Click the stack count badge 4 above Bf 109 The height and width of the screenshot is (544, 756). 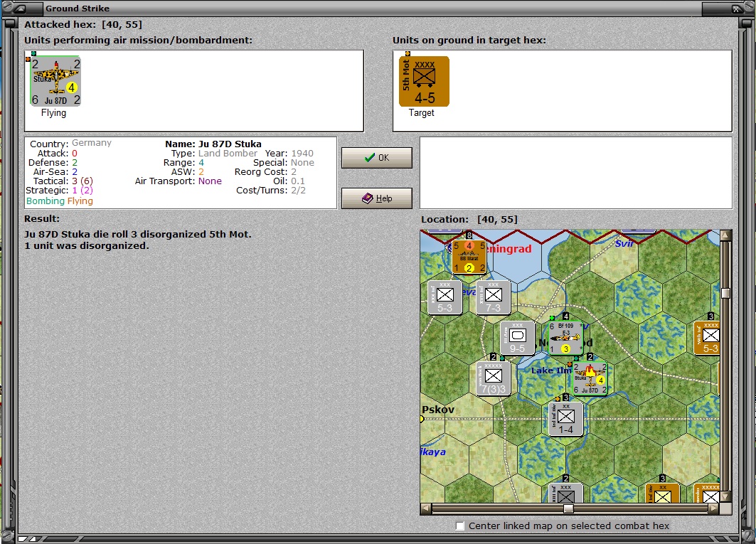coord(566,317)
